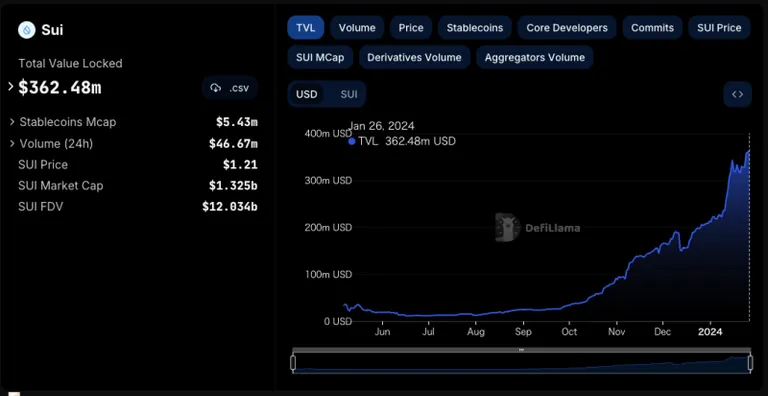Click the Sui droplet logo icon

tap(26, 30)
